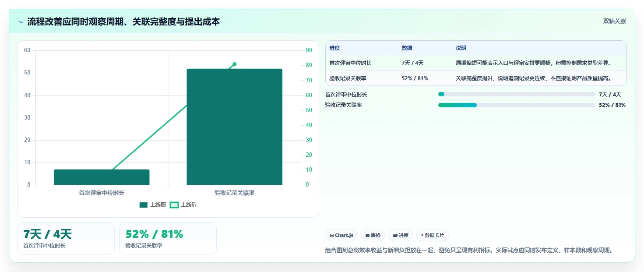Click the 上线后 light green legend swatch
644x272 pixels.
[174, 205]
